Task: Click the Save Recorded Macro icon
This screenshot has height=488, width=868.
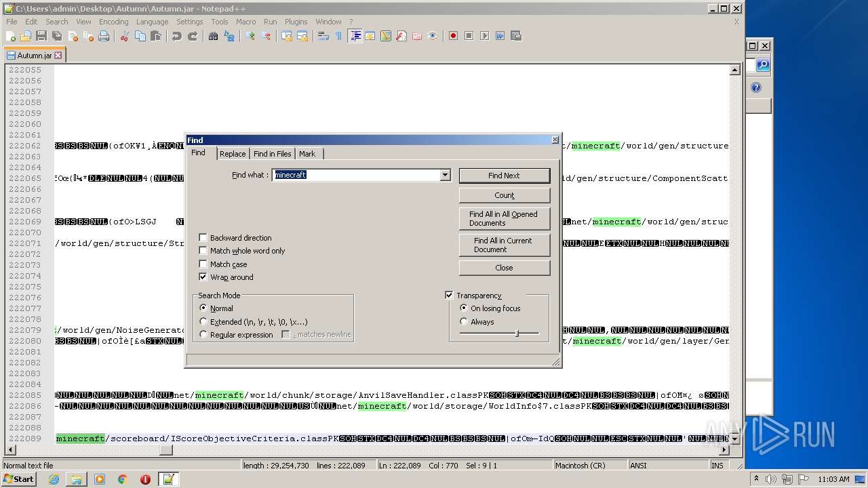Action: tap(516, 36)
